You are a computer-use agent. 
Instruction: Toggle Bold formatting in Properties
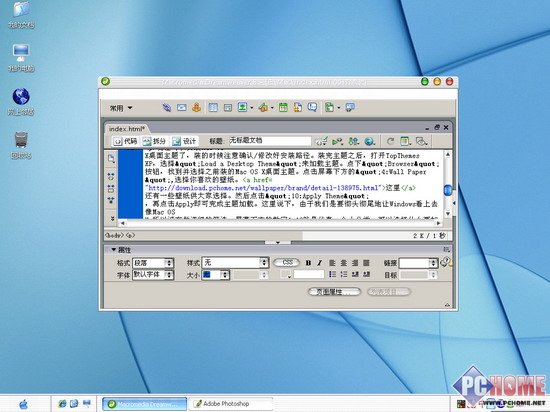click(x=308, y=263)
